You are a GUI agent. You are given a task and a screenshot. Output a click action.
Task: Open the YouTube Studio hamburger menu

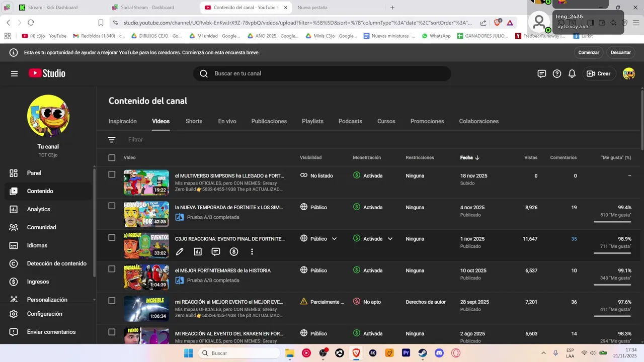click(14, 73)
